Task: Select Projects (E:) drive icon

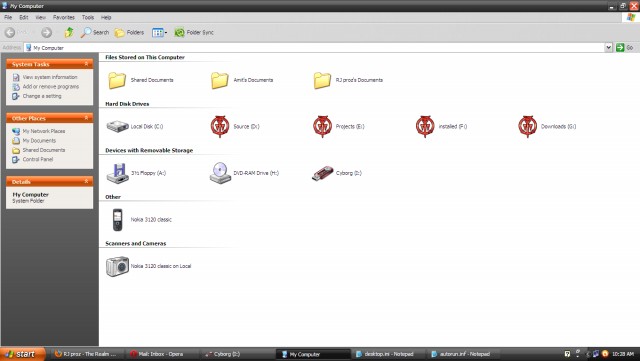Action: (322, 126)
